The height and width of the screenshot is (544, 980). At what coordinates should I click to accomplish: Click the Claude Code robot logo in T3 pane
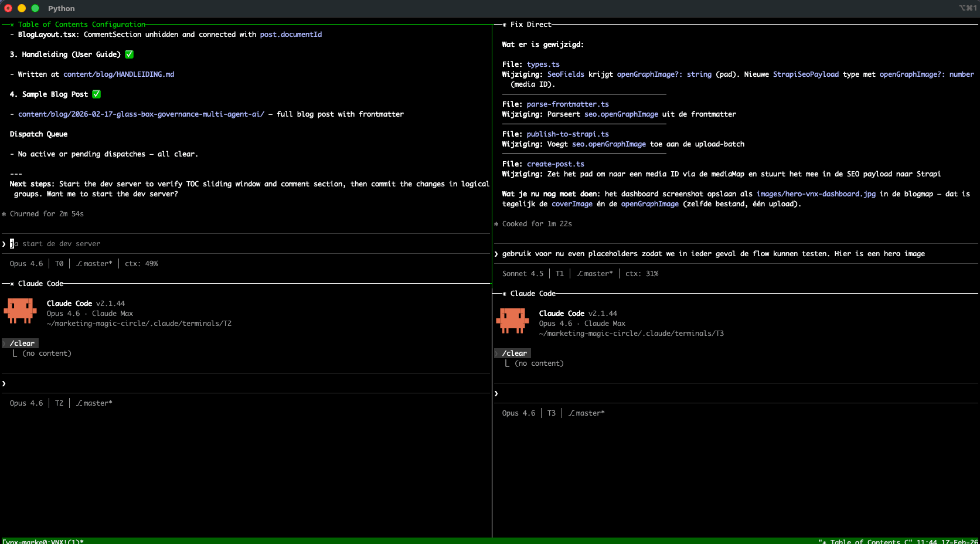[x=513, y=321]
